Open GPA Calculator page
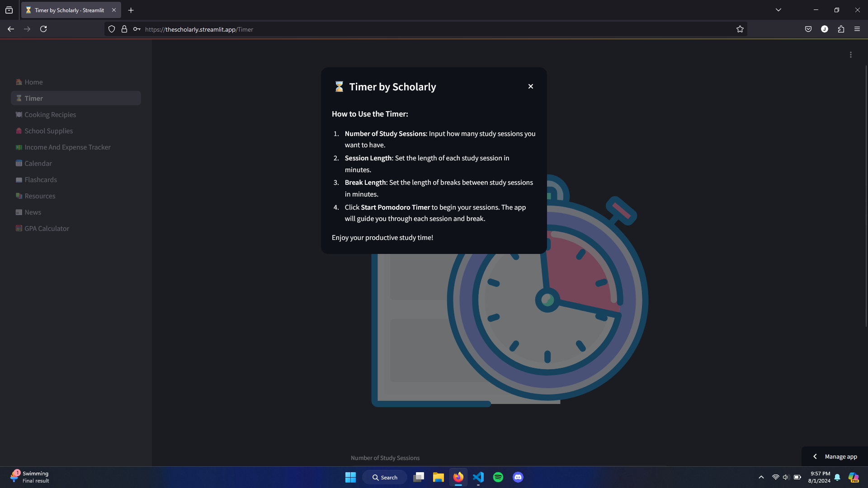The image size is (868, 488). pos(47,229)
